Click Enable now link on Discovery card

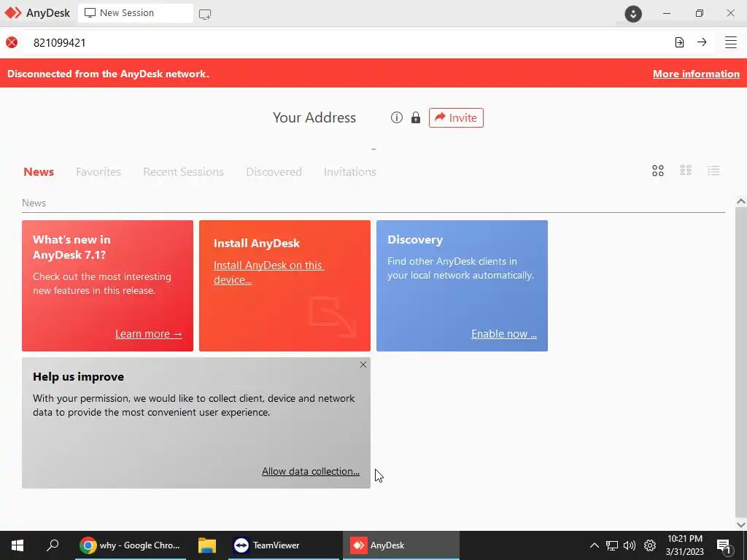pos(504,334)
